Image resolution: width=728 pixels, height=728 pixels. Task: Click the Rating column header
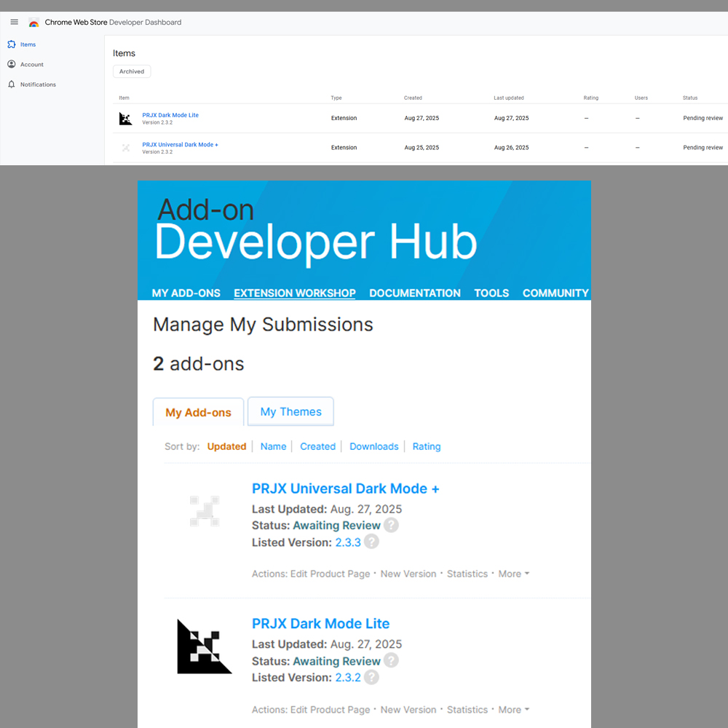point(591,98)
